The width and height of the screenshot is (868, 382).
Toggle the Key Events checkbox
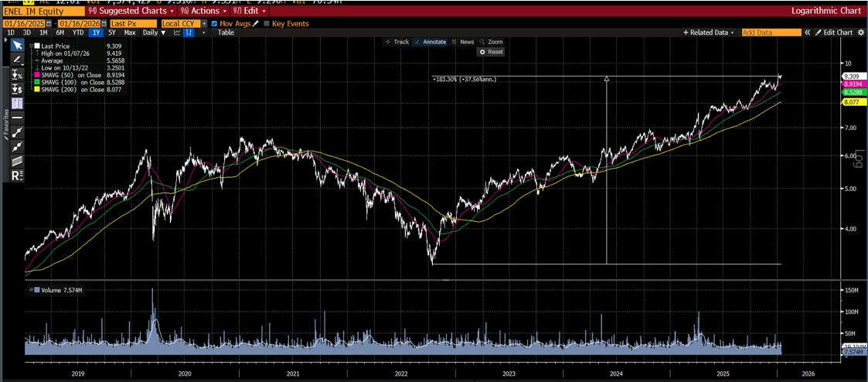tap(267, 24)
